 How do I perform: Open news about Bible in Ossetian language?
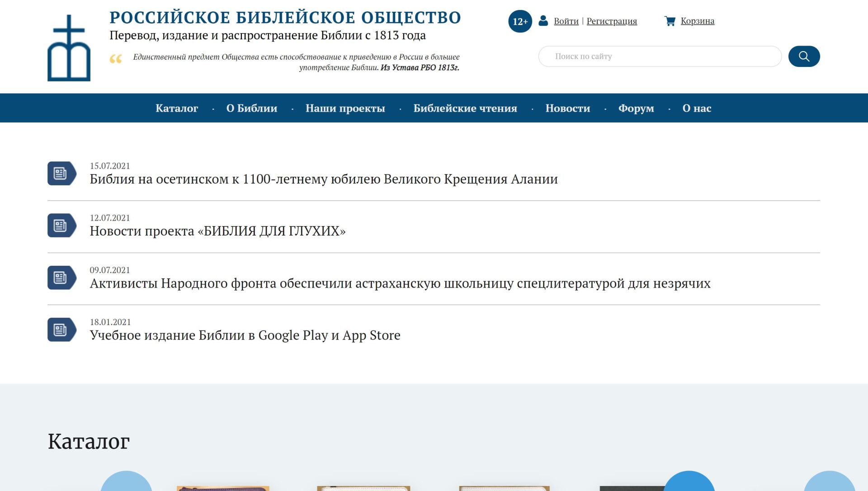coord(324,179)
